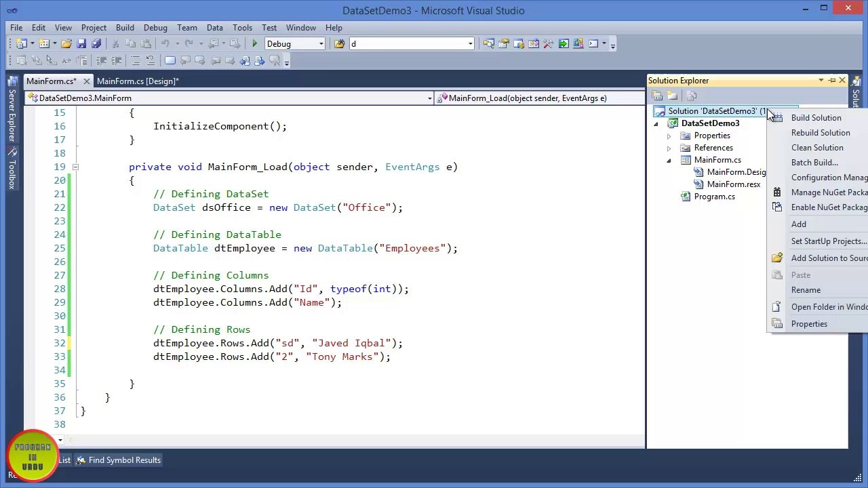Collapse the MainForm.cs node in Solution Explorer
The image size is (868, 488).
click(669, 160)
